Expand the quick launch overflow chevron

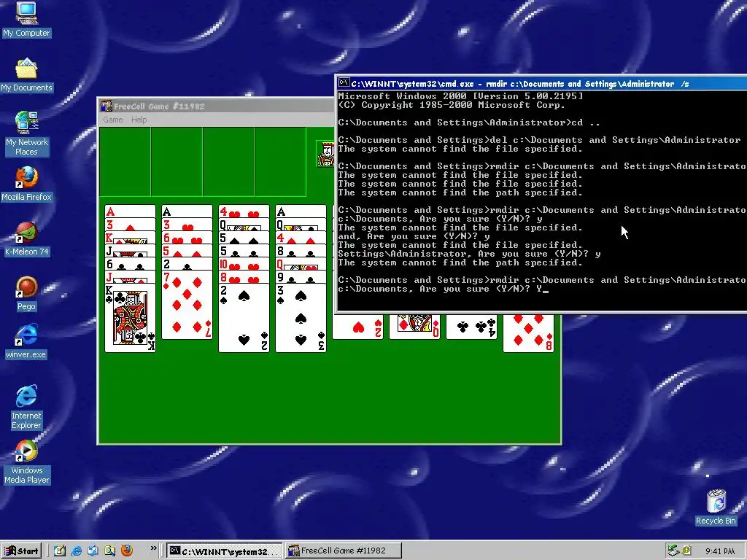153,548
